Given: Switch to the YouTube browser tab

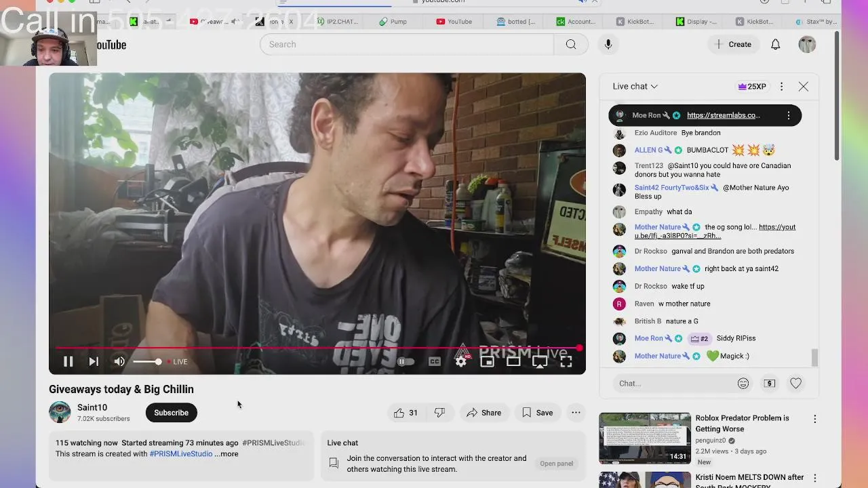Looking at the screenshot, I should point(454,22).
